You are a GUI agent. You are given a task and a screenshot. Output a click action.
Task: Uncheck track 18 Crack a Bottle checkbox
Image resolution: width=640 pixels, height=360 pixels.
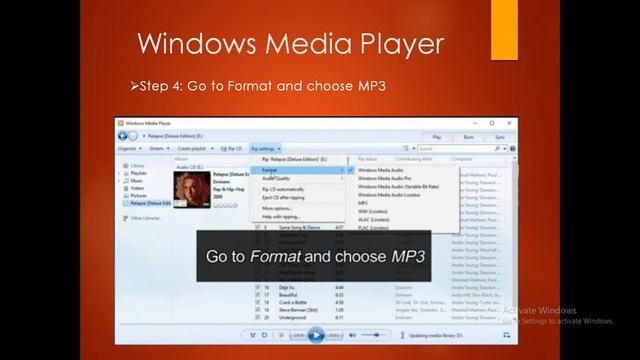[x=257, y=302]
